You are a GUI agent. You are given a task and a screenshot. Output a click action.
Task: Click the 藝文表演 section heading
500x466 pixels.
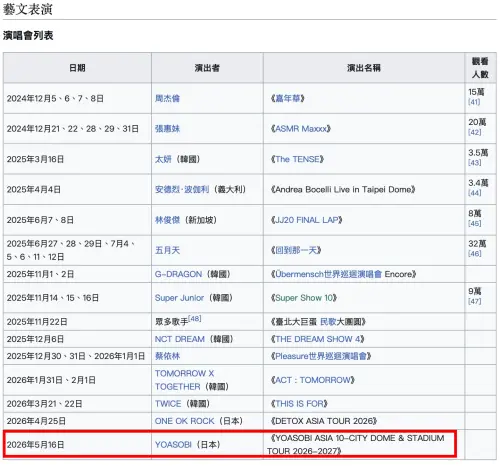click(28, 9)
